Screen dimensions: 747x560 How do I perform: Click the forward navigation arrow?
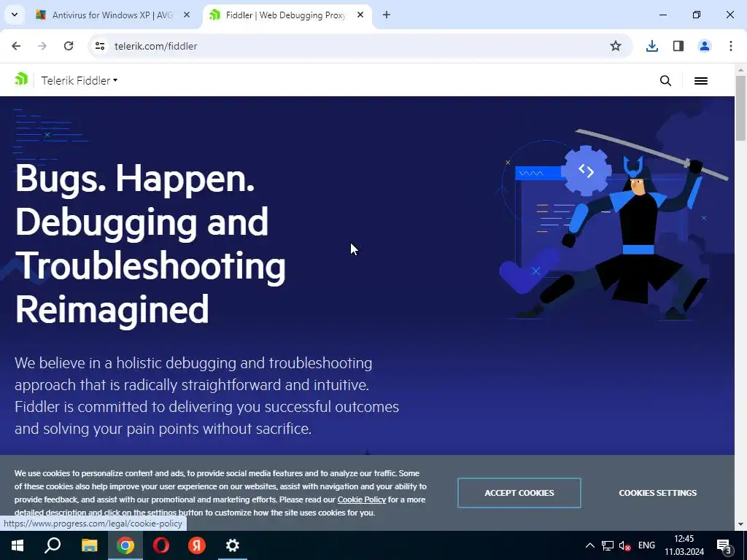pyautogui.click(x=42, y=46)
